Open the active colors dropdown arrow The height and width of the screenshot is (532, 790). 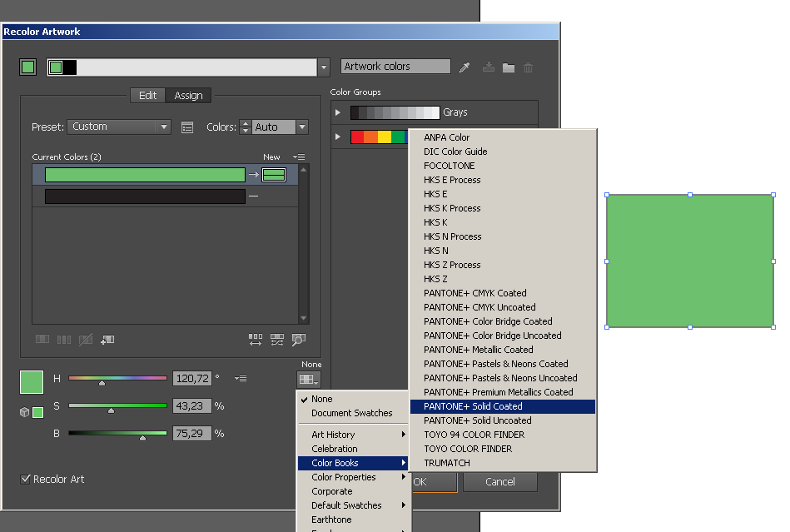pos(324,67)
